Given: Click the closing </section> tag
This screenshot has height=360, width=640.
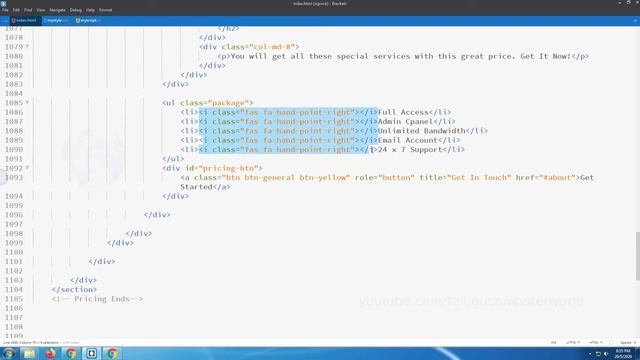Looking at the screenshot, I should [74, 289].
